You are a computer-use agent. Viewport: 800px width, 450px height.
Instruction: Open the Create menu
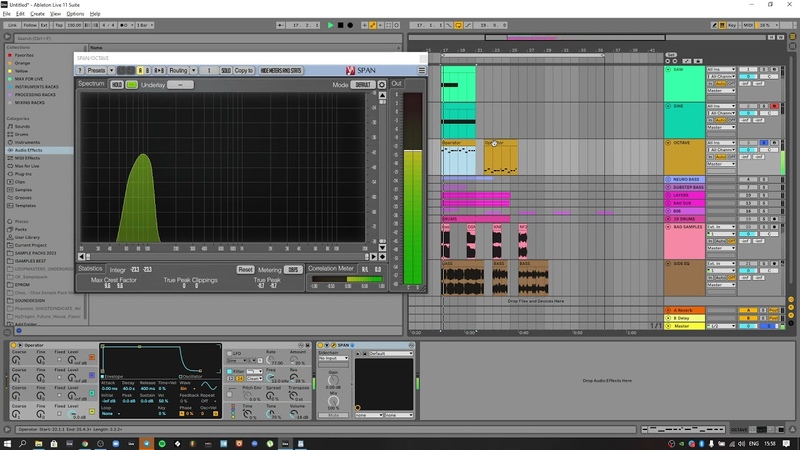pyautogui.click(x=37, y=14)
